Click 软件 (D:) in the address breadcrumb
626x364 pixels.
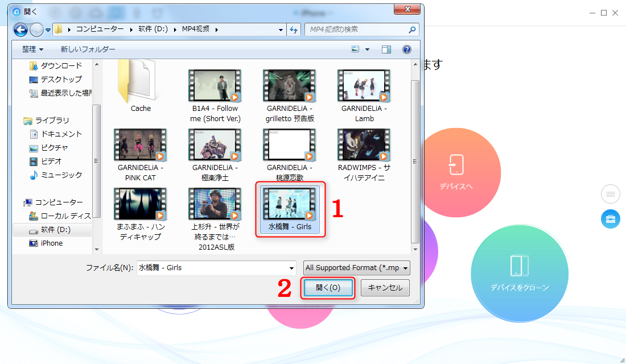tap(153, 29)
